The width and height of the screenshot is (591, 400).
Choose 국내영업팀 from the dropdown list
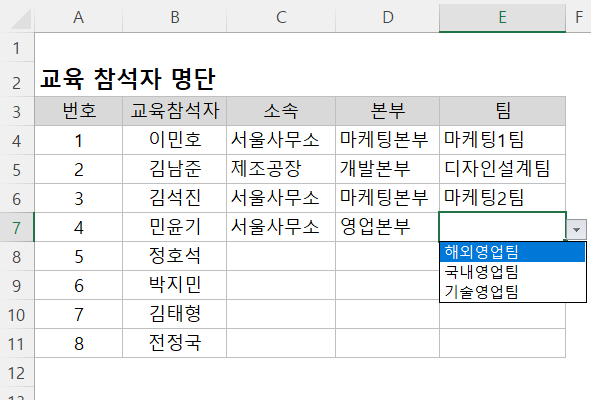tap(512, 272)
